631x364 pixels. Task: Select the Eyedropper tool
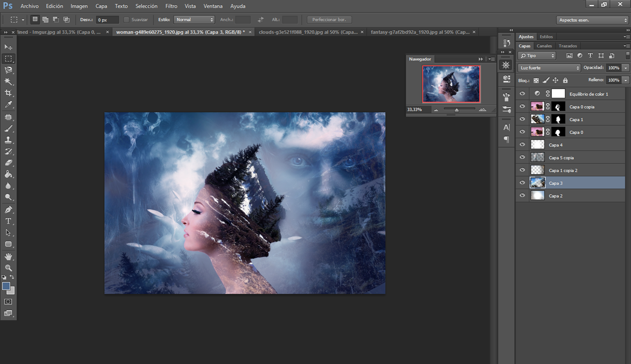8,104
